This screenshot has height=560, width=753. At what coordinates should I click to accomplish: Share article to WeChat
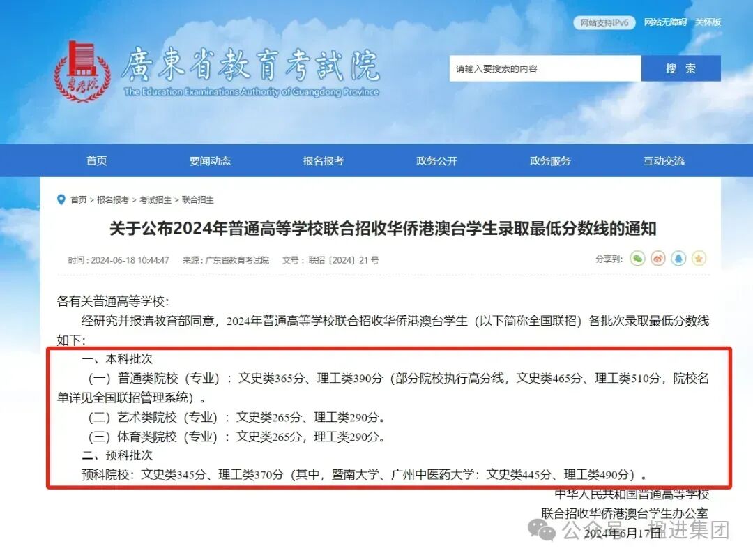[x=637, y=259]
